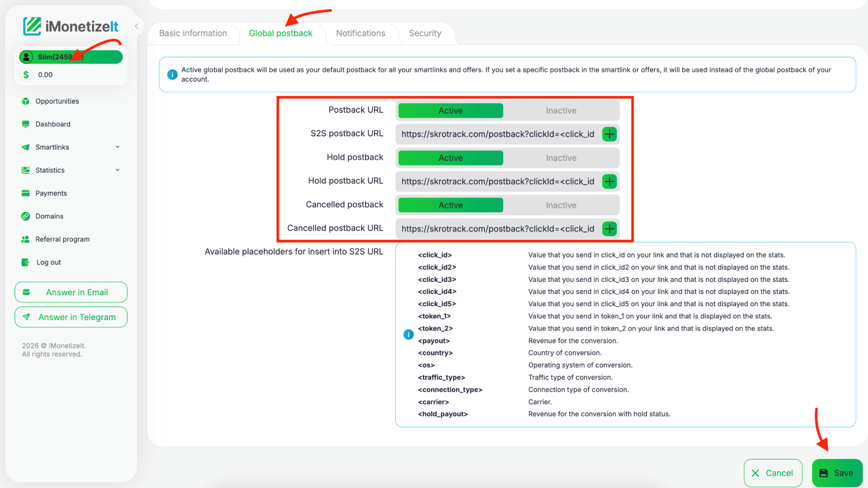Set Postback URL to Inactive

pyautogui.click(x=561, y=111)
